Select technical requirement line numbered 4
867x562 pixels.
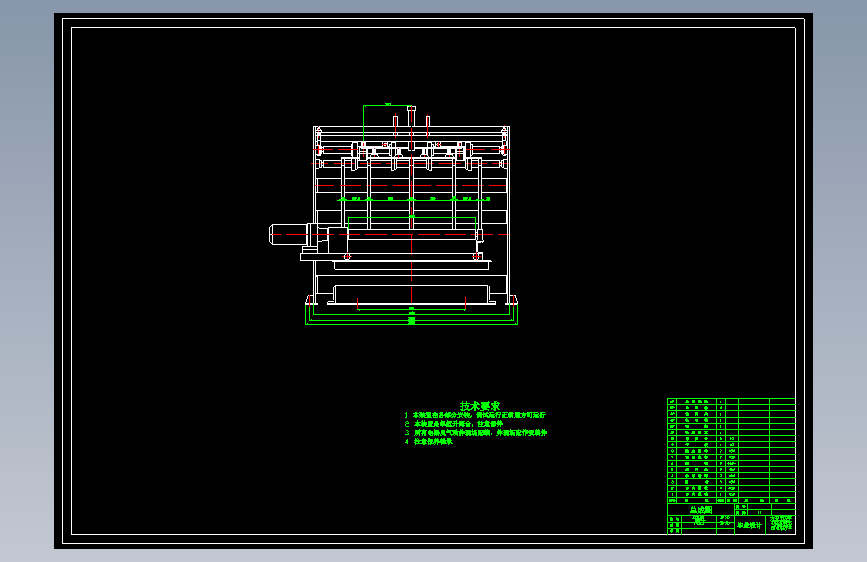click(429, 441)
